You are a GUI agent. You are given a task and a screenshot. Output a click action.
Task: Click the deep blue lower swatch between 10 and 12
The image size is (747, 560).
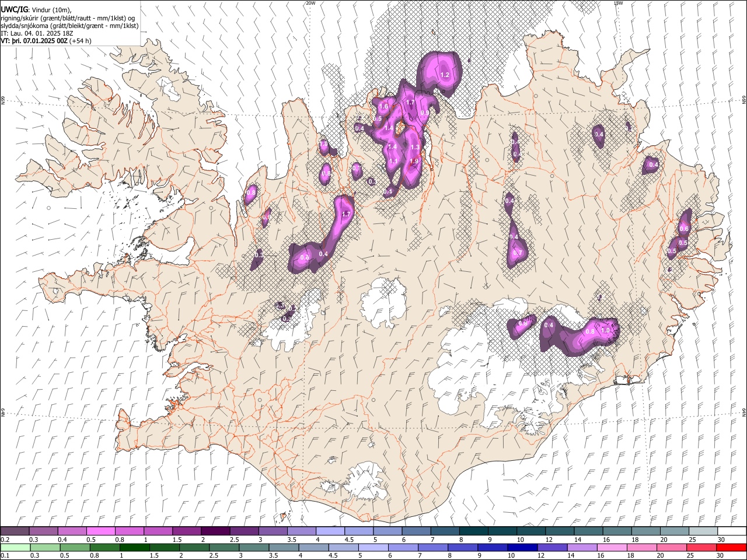(x=522, y=547)
